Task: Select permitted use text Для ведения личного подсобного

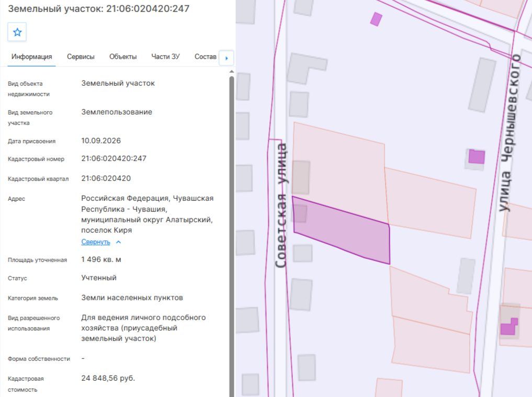Action: (143, 328)
